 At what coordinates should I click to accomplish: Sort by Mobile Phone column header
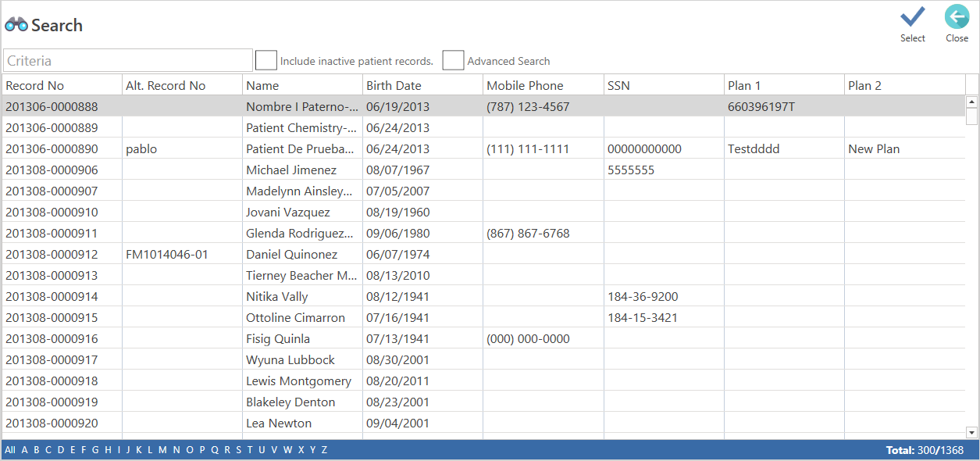coord(543,85)
